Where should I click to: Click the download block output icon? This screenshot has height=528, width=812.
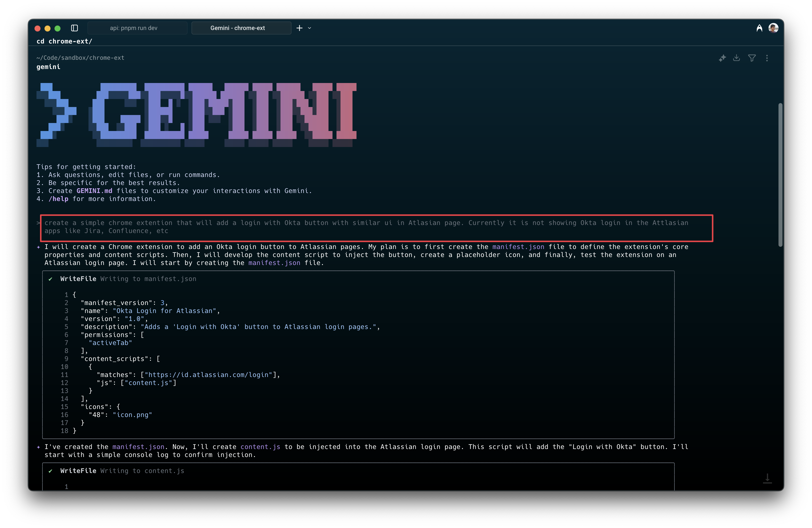tap(736, 58)
